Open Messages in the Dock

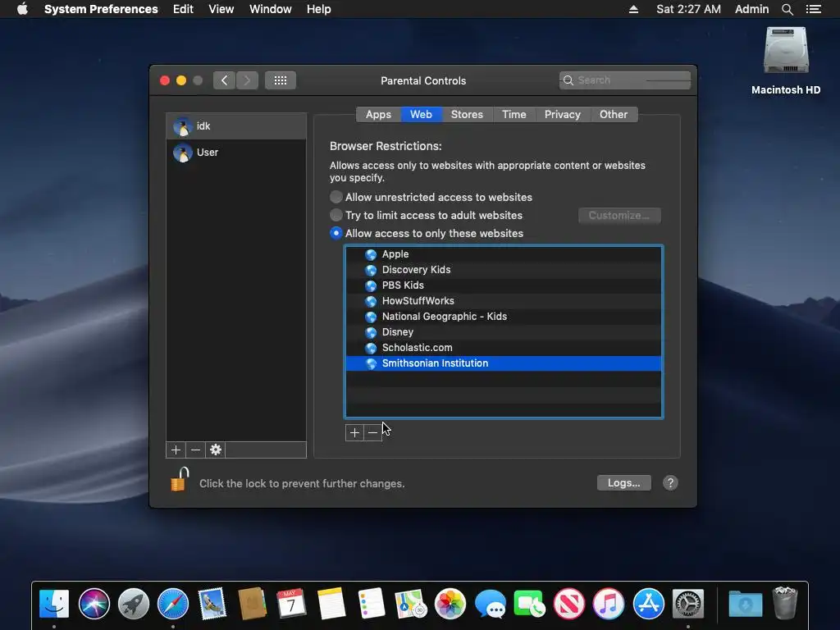[491, 604]
